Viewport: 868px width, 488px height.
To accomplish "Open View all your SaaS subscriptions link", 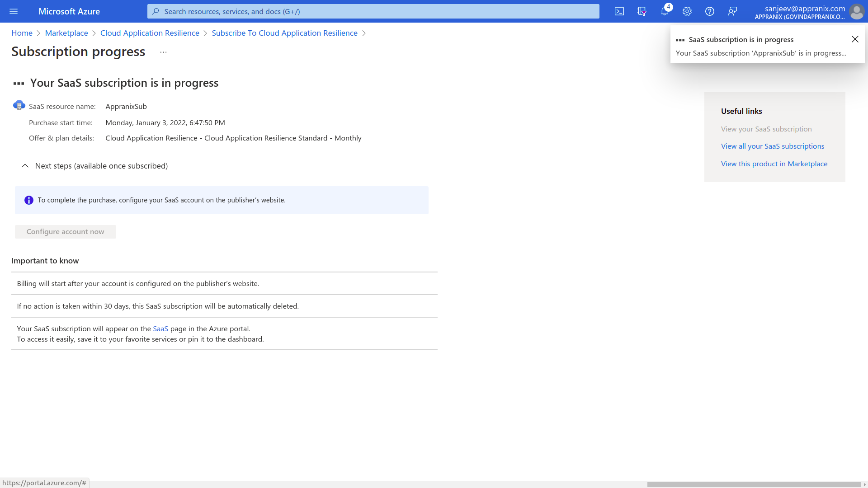I will pyautogui.click(x=772, y=146).
